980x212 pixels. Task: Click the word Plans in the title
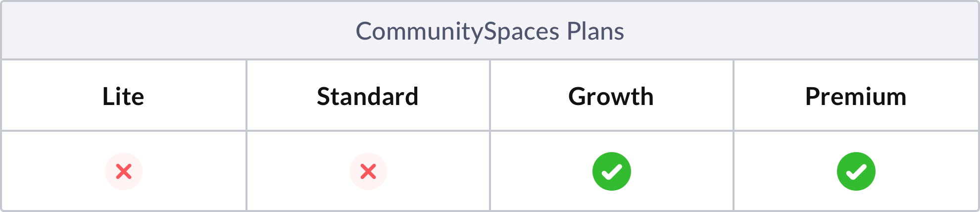[595, 31]
